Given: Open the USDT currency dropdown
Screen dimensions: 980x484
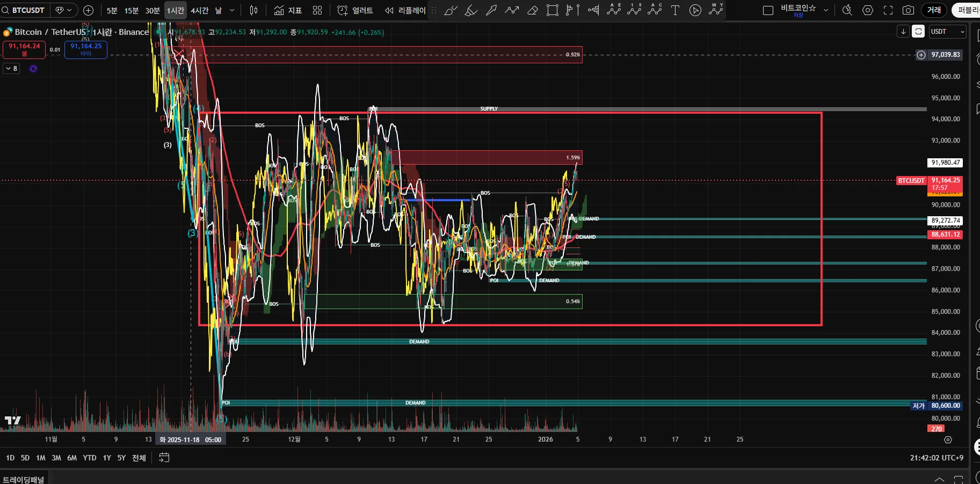Looking at the screenshot, I should pyautogui.click(x=947, y=32).
